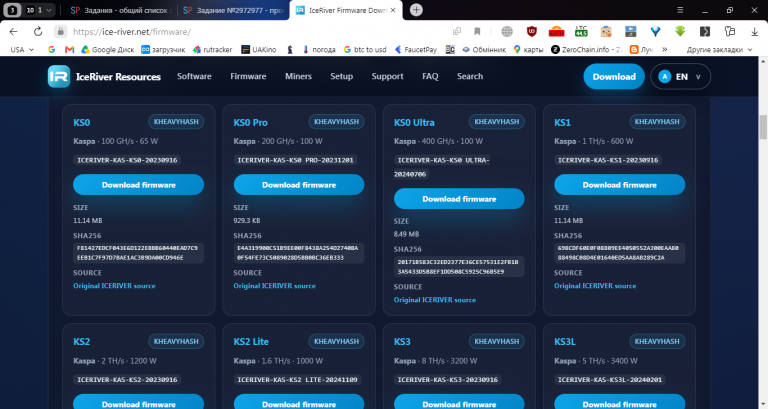Switch to the Задания - общий список tab
The width and height of the screenshot is (768, 409).
[x=119, y=10]
